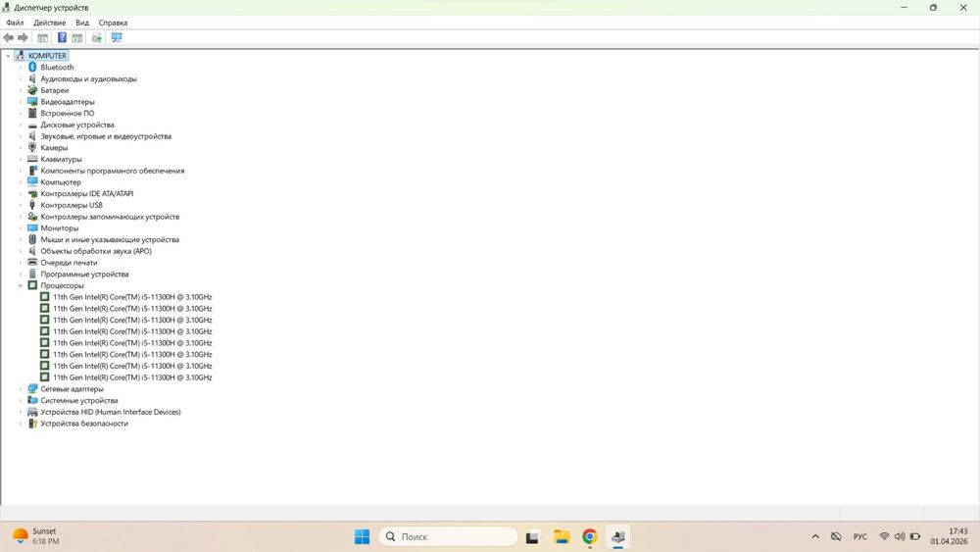This screenshot has height=552, width=980.
Task: Select Контроллеры IDE ATA/ATAPI row
Action: pos(87,194)
